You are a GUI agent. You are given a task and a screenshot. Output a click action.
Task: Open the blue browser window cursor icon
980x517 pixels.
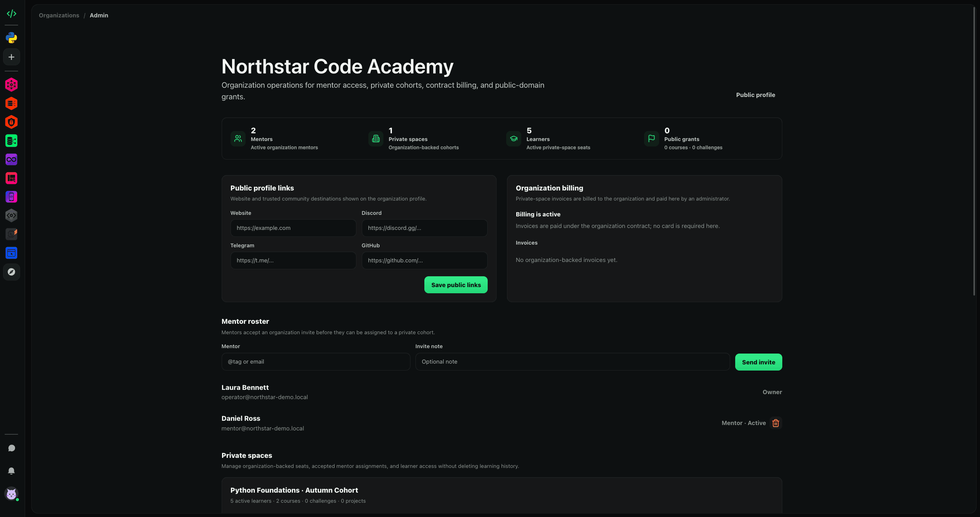click(12, 253)
